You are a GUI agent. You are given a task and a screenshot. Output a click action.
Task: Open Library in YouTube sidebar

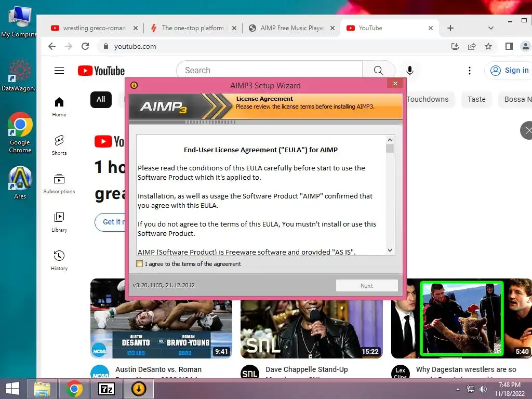pos(59,222)
